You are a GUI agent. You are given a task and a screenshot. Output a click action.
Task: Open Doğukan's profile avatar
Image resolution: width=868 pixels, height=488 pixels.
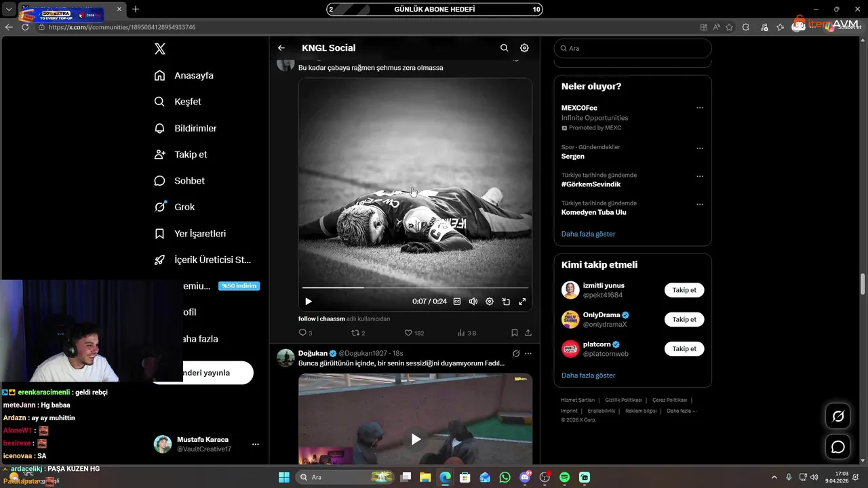click(285, 358)
